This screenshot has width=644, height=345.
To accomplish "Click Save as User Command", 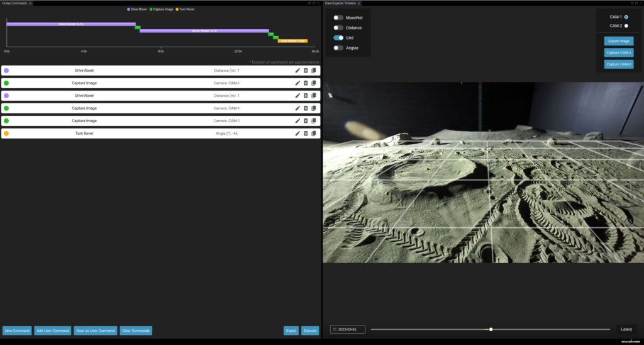I will click(x=96, y=331).
